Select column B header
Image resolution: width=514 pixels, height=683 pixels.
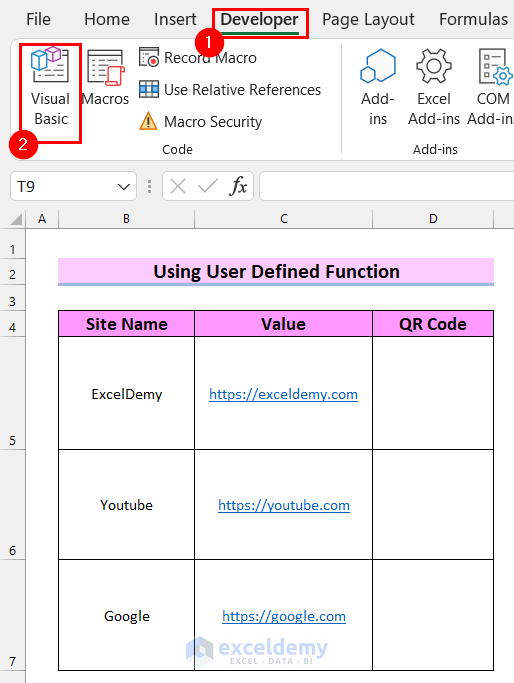tap(126, 219)
